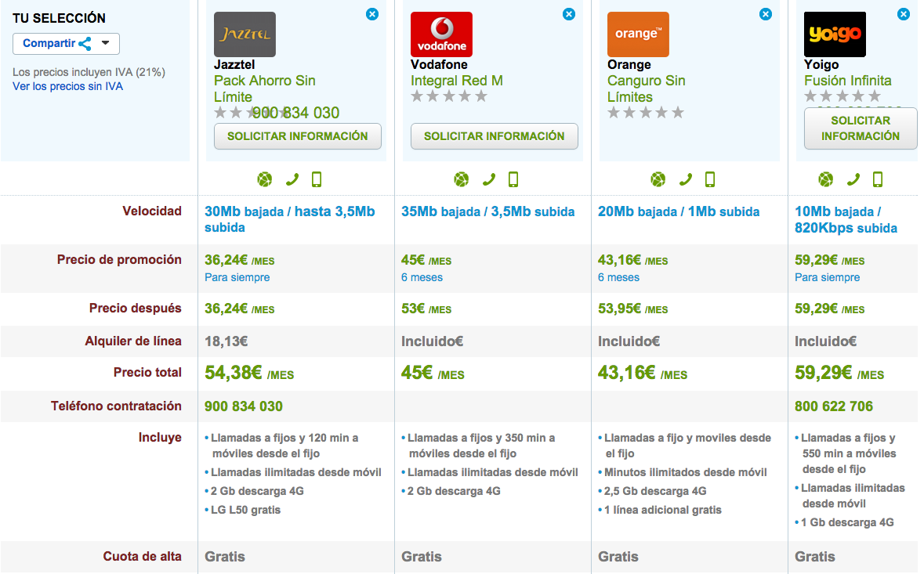
Task: Click the mobile icon under Orange
Action: [710, 179]
